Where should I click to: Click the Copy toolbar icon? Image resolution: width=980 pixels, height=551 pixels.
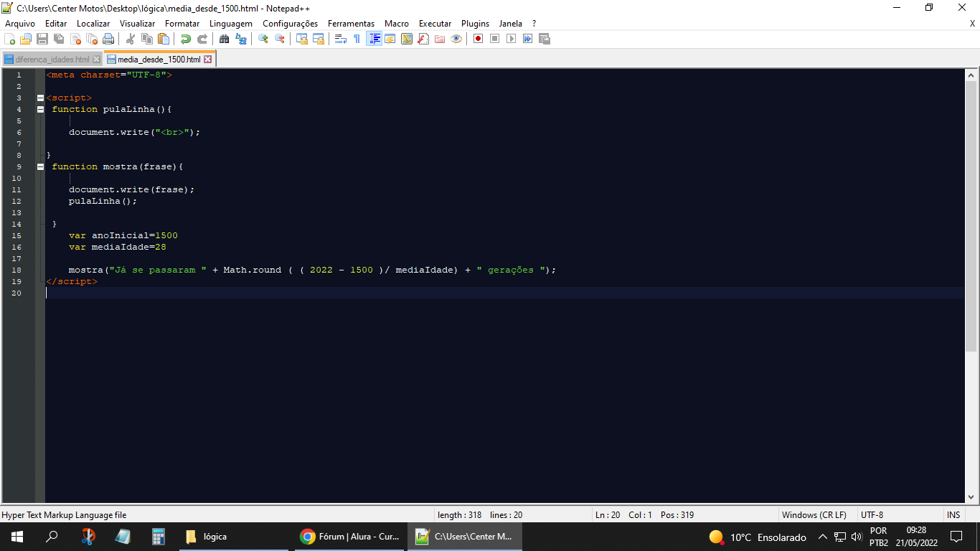[x=147, y=39]
